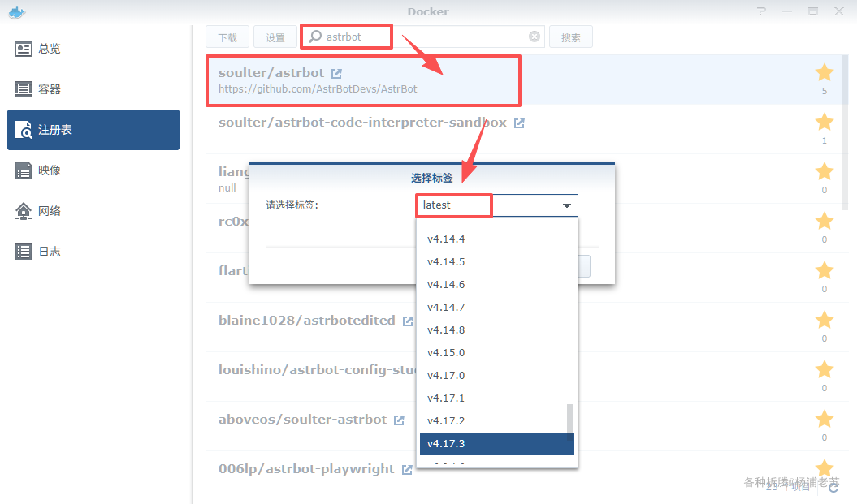
Task: Click the 容器 container list icon
Action: [23, 89]
